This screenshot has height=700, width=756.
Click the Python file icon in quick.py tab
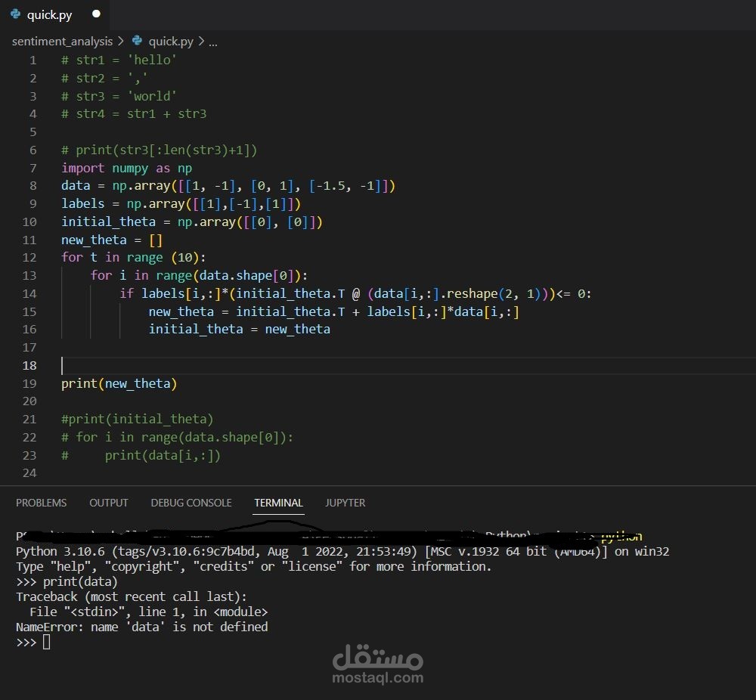click(16, 14)
